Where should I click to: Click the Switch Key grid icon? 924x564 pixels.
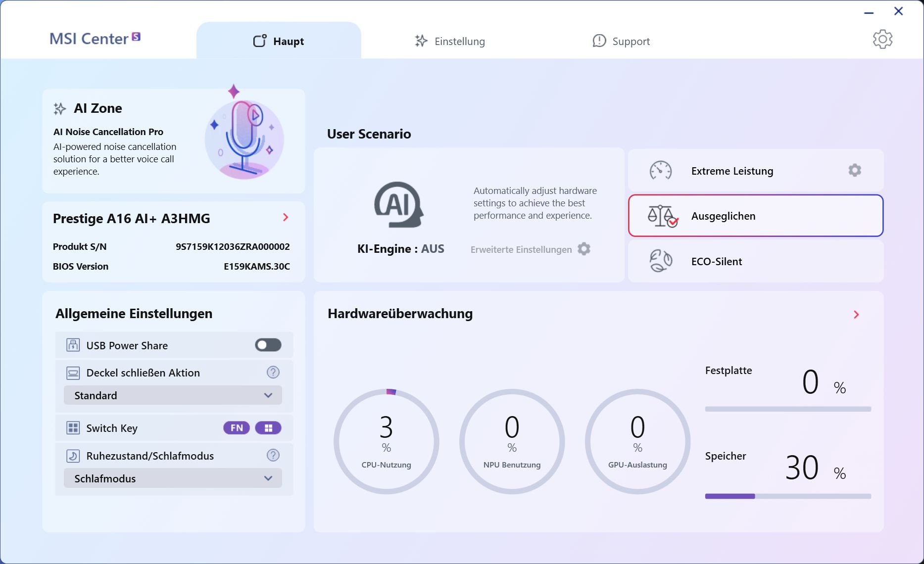click(73, 428)
